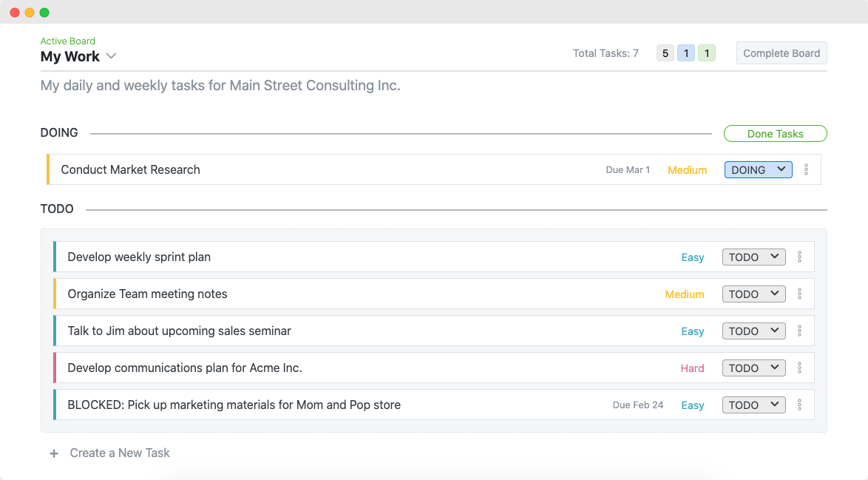Image resolution: width=868 pixels, height=480 pixels.
Task: Click the green done count badge
Action: [x=706, y=53]
